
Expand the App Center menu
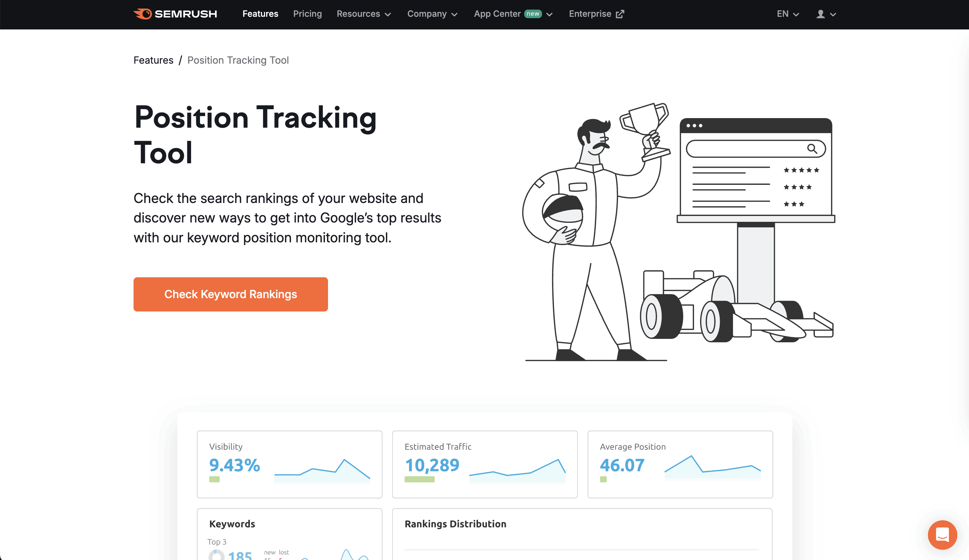[497, 14]
